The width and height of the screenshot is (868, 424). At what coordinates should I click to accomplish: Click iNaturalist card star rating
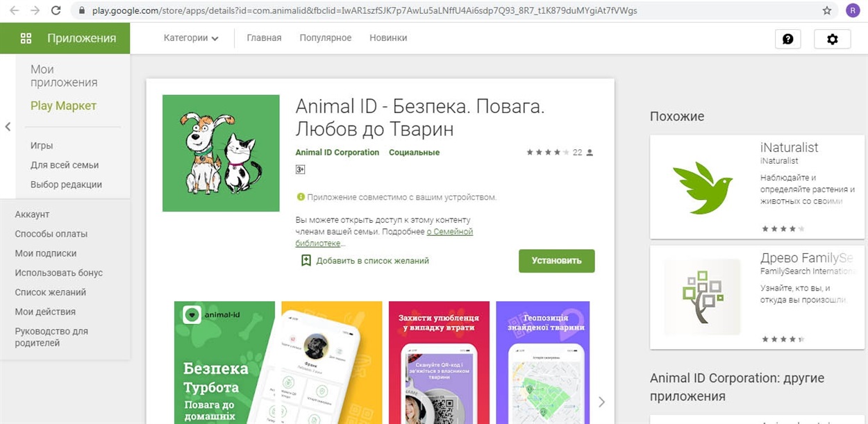coord(783,228)
